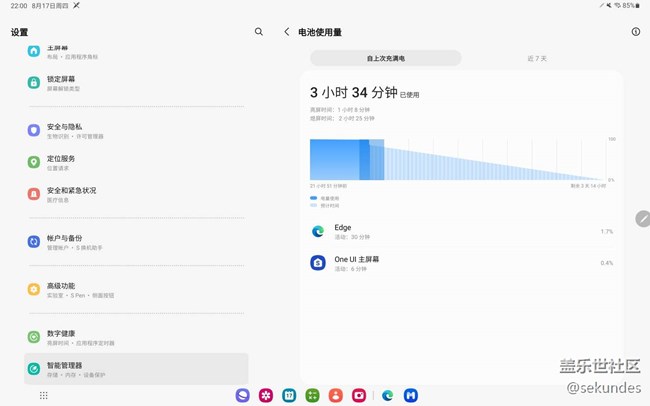The width and height of the screenshot is (650, 406).
Task: Launch Edge from the taskbar
Action: pyautogui.click(x=387, y=395)
